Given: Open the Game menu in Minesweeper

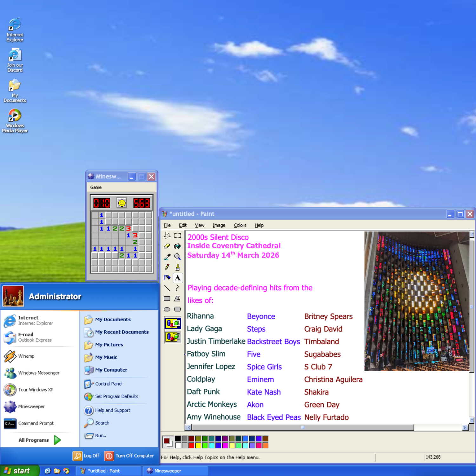Looking at the screenshot, I should point(96,188).
